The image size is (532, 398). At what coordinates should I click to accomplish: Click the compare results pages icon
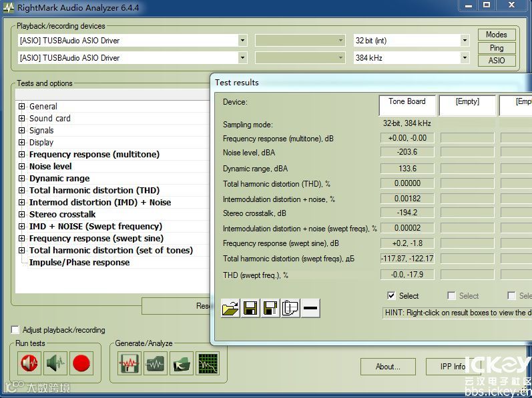click(x=290, y=308)
